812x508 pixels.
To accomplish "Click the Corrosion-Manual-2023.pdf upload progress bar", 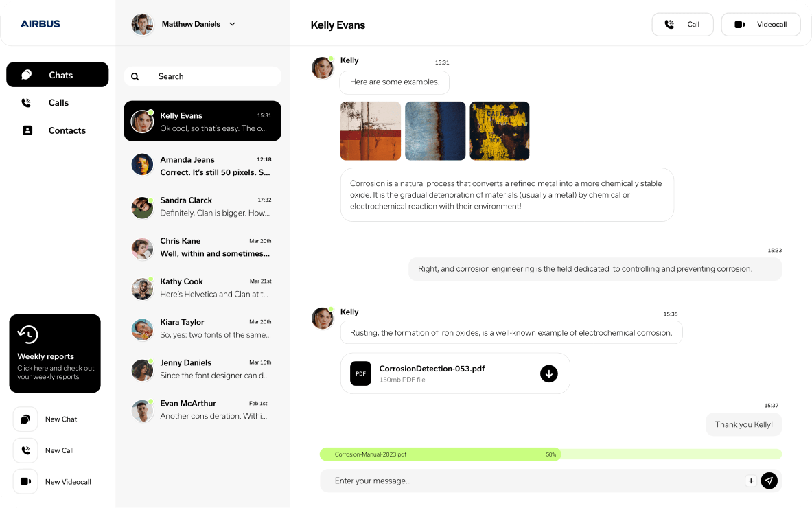I will (x=550, y=454).
